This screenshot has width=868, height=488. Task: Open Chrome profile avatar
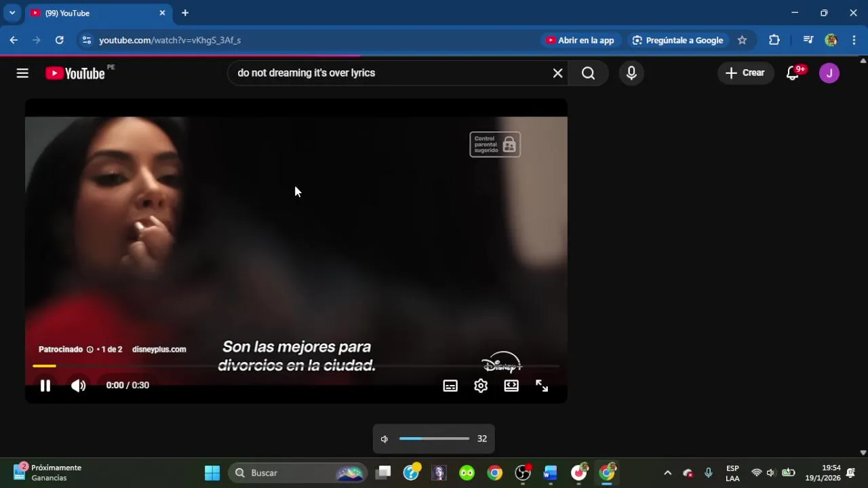click(x=831, y=40)
